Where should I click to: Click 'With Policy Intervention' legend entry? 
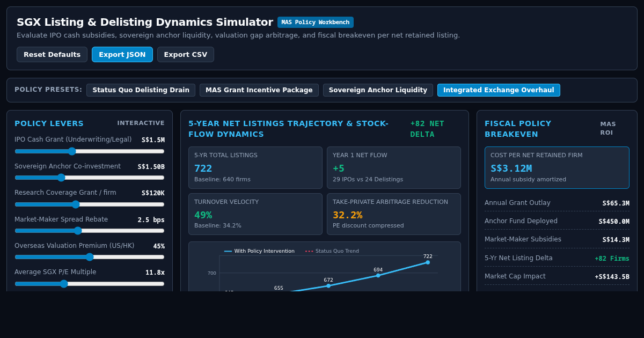259,251
